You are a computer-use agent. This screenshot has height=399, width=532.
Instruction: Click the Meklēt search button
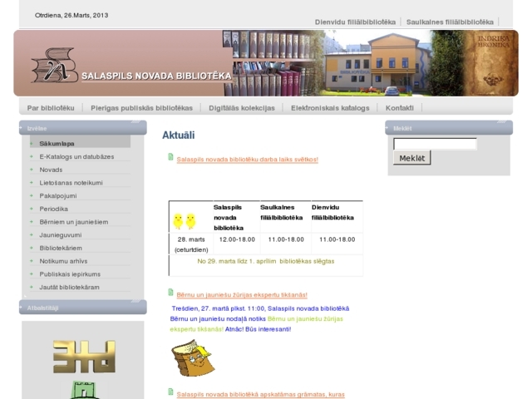412,158
